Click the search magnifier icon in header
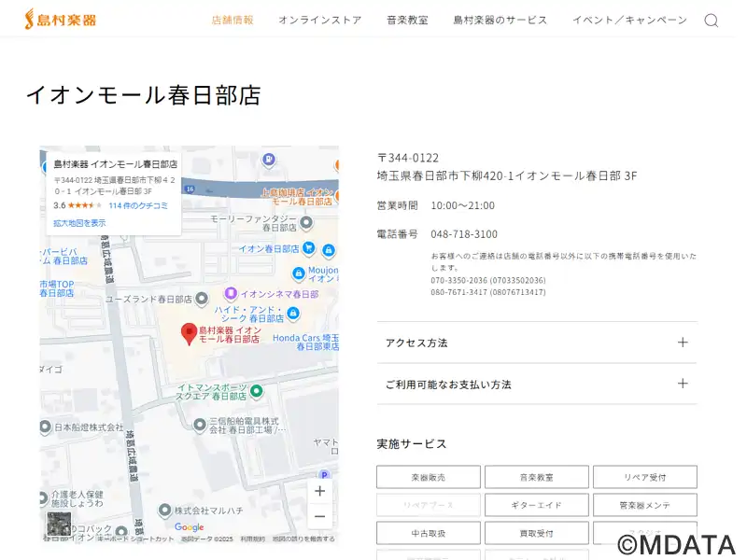Image resolution: width=747 pixels, height=560 pixels. [x=711, y=21]
